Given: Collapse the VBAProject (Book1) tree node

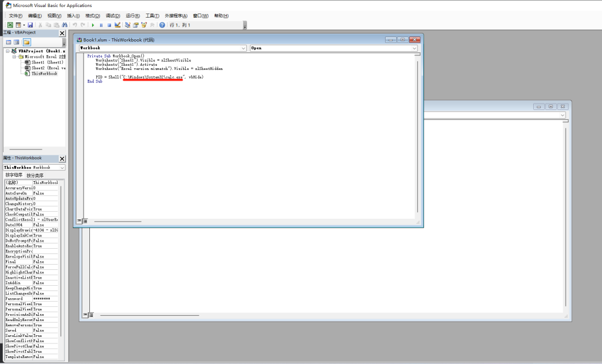Looking at the screenshot, I should 8,51.
